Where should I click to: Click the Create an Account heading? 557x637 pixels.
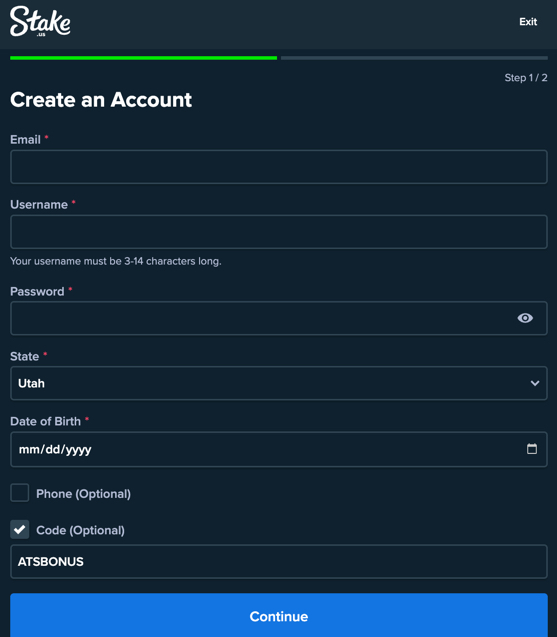point(101,100)
